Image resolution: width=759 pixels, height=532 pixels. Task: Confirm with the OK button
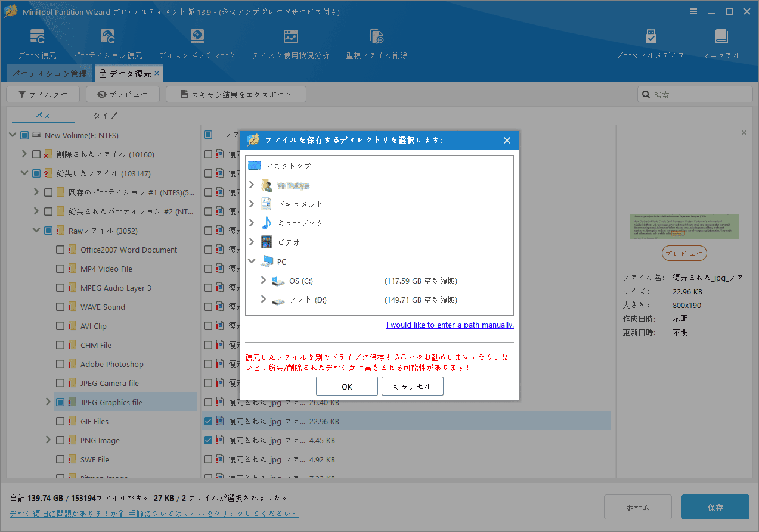click(347, 387)
